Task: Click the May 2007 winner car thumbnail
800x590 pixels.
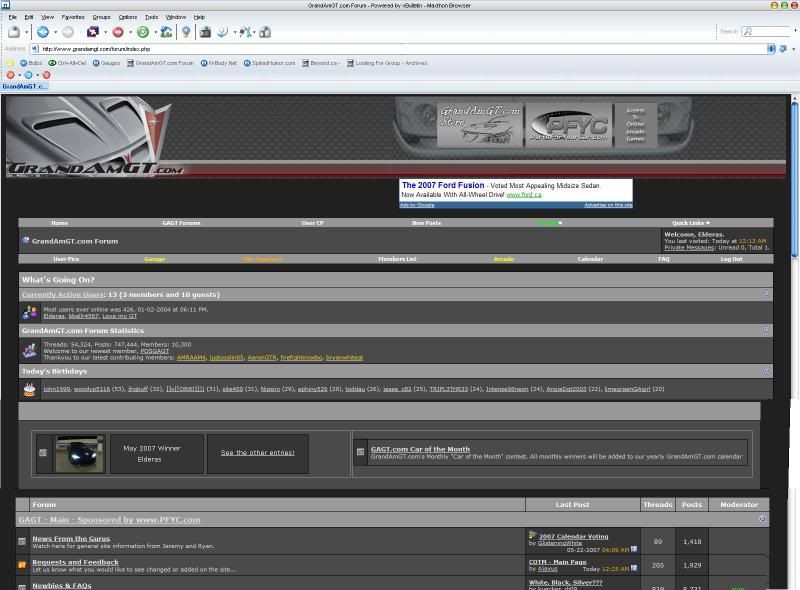Action: click(x=79, y=453)
